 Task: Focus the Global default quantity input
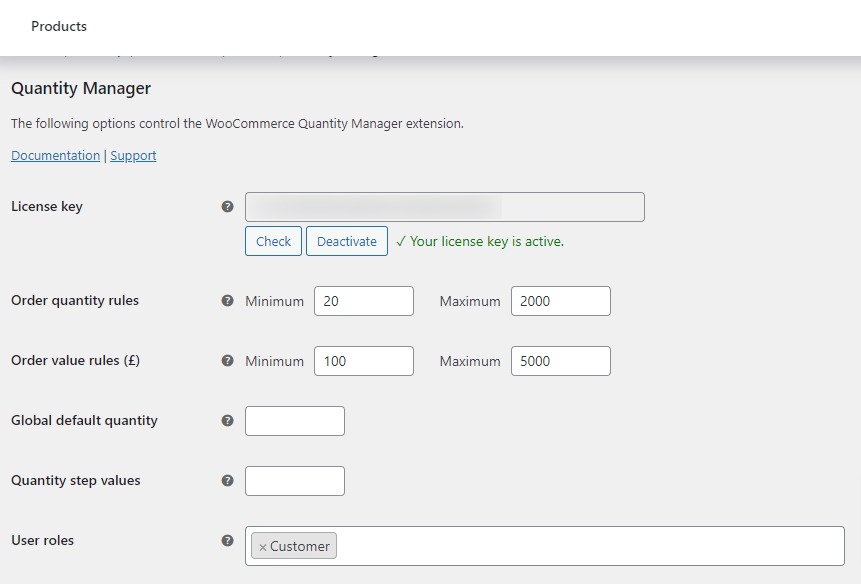pyautogui.click(x=294, y=420)
